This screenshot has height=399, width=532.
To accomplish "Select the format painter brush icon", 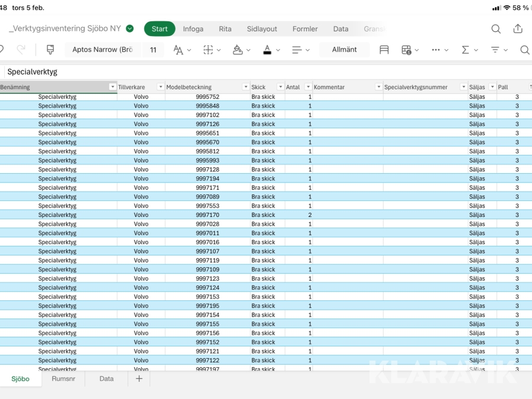I will 50,50.
